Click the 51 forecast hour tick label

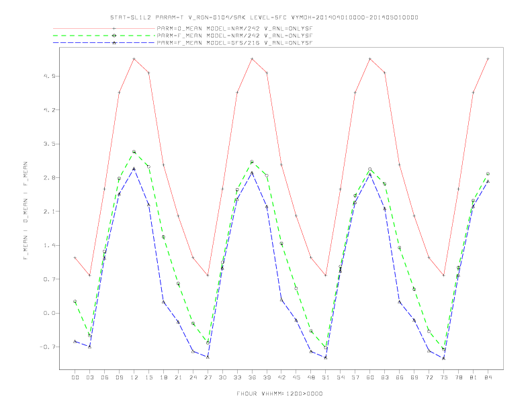326,377
